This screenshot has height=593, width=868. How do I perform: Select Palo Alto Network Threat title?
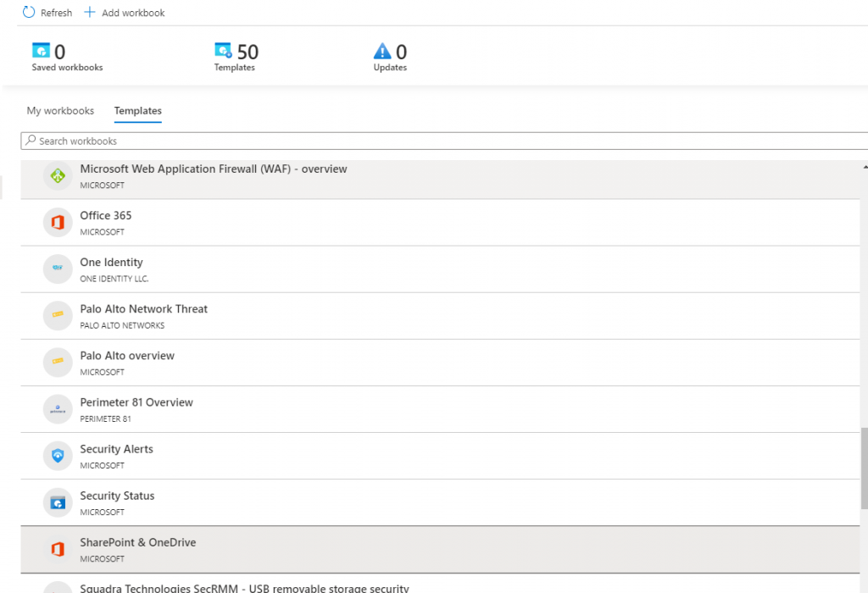pos(144,308)
